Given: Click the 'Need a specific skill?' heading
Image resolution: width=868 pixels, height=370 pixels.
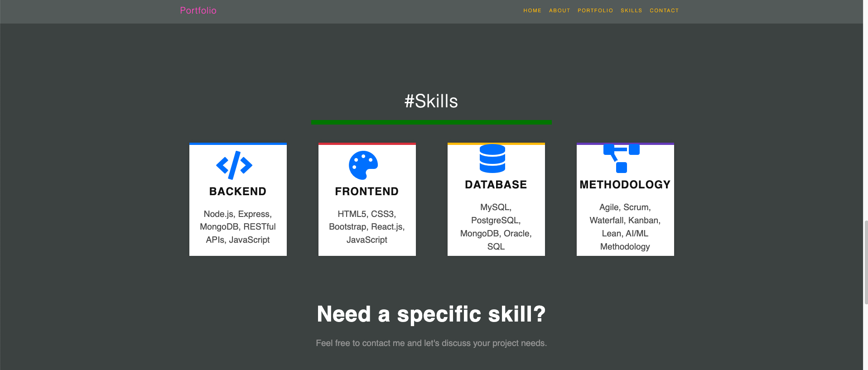Looking at the screenshot, I should [431, 314].
